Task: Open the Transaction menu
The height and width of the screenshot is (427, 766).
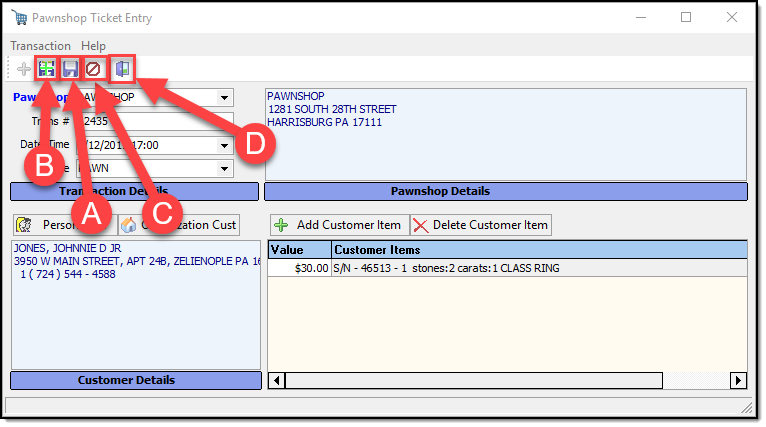Action: click(40, 46)
